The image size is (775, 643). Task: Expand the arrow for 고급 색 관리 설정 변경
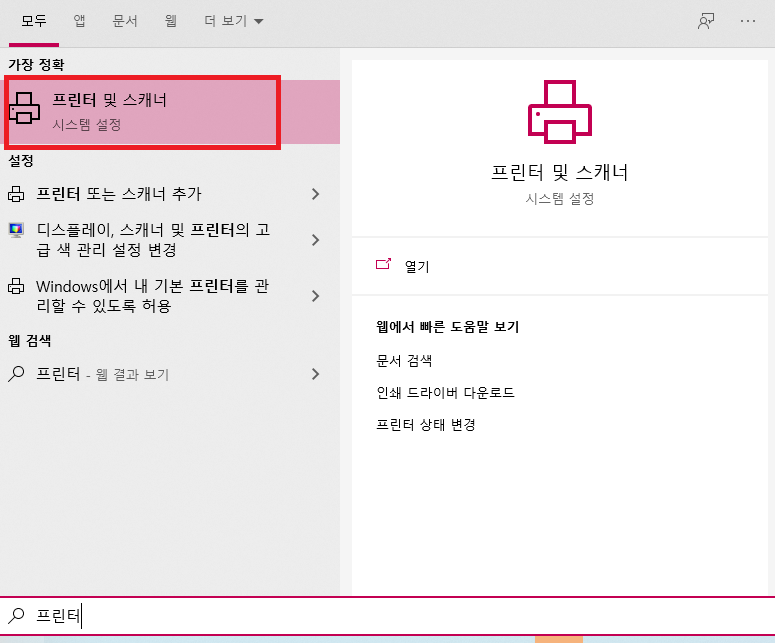click(315, 240)
